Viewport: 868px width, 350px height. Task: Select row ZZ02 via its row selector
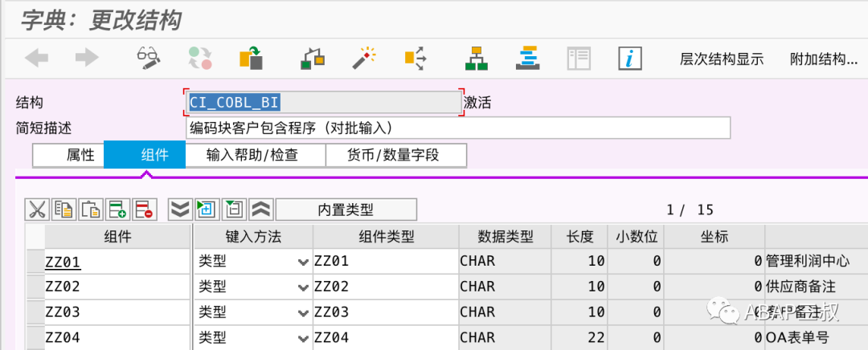tap(35, 287)
